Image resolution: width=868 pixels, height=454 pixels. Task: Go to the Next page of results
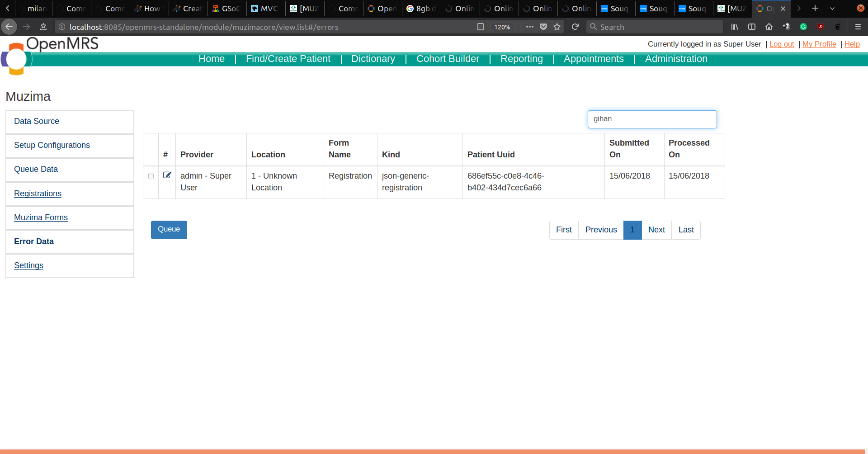click(x=656, y=230)
